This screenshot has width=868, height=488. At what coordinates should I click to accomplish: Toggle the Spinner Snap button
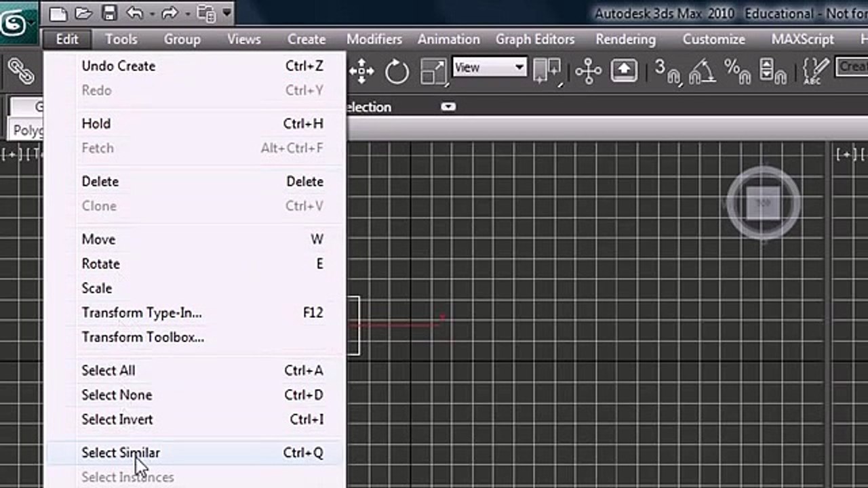[772, 70]
